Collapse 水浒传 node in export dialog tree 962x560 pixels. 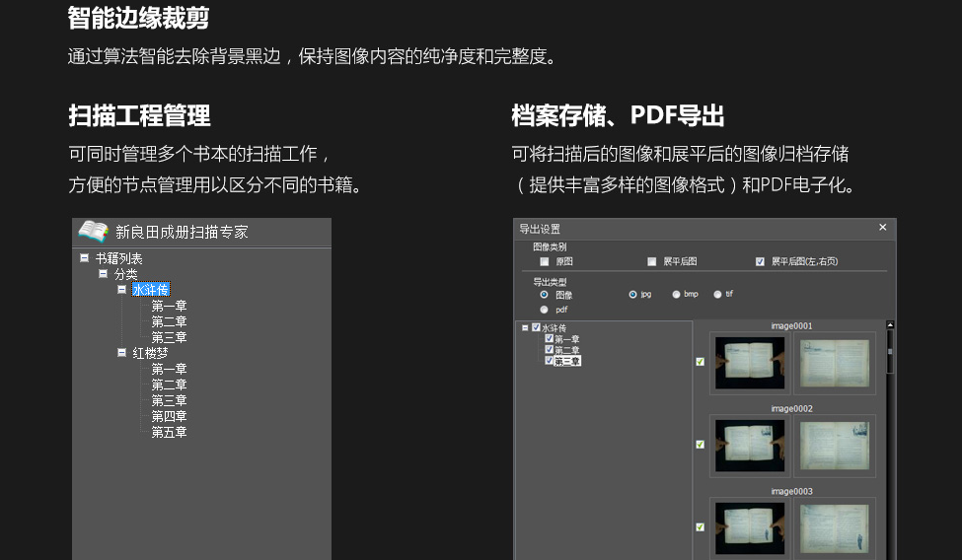(x=525, y=327)
